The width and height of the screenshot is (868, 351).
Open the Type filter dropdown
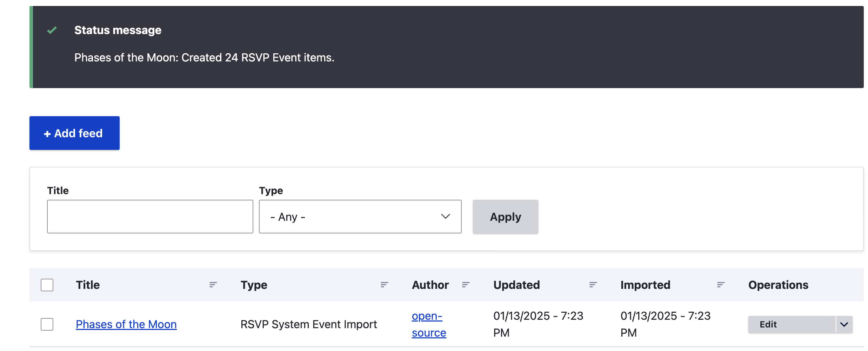[x=360, y=217]
